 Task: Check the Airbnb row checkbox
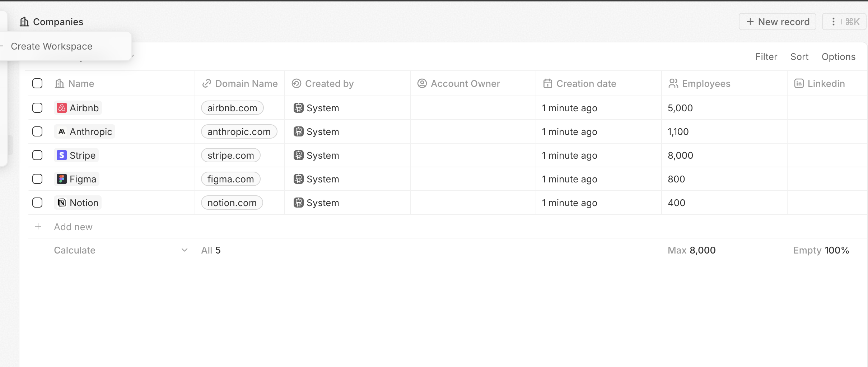pyautogui.click(x=37, y=108)
